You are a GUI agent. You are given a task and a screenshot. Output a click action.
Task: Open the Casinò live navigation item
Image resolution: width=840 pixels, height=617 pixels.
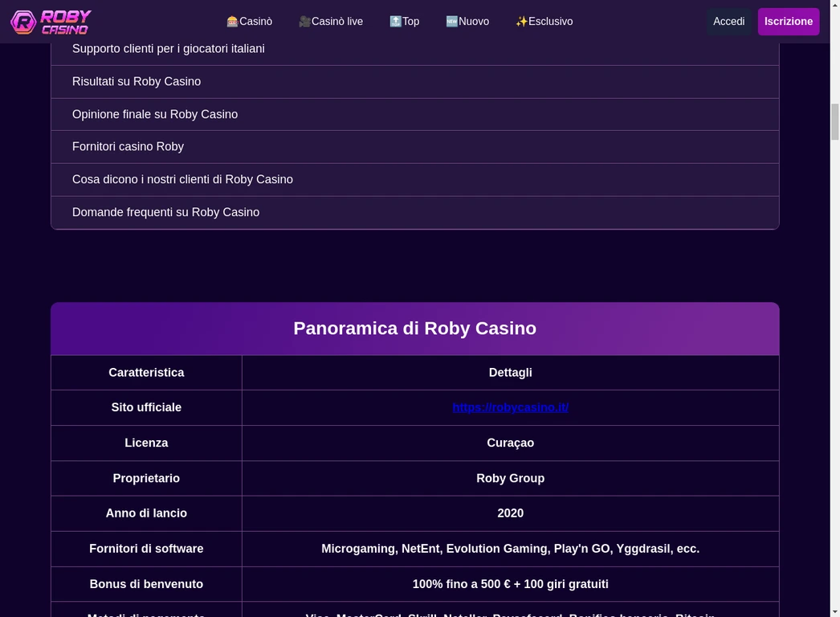(x=336, y=21)
